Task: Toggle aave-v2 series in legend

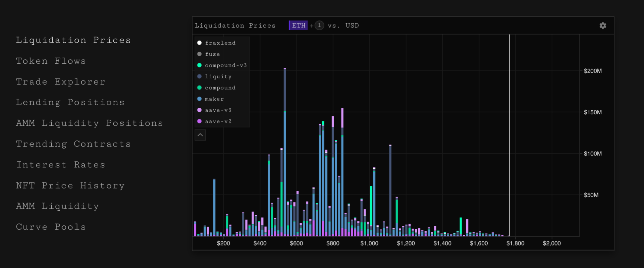Action: coord(215,121)
